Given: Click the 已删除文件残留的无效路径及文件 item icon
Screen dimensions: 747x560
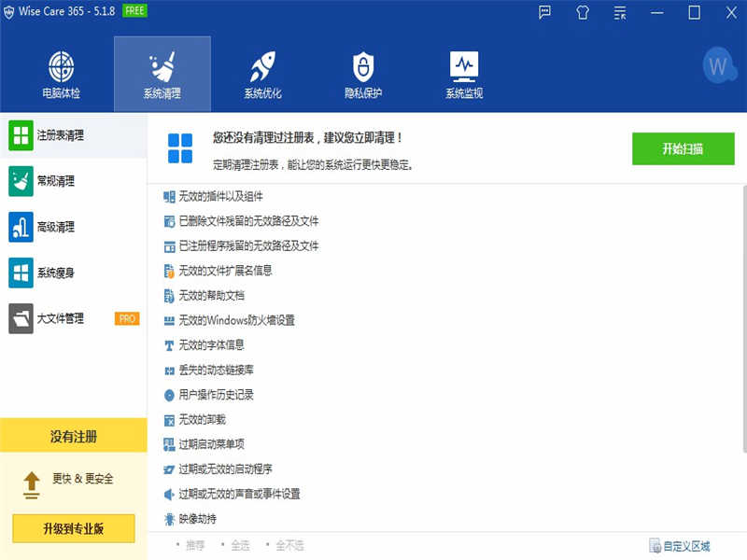Looking at the screenshot, I should (x=169, y=221).
